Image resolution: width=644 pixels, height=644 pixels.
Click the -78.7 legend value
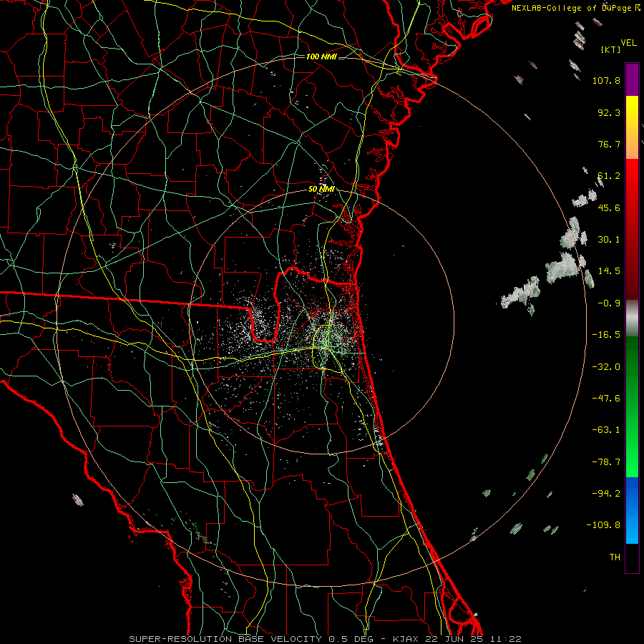(606, 462)
